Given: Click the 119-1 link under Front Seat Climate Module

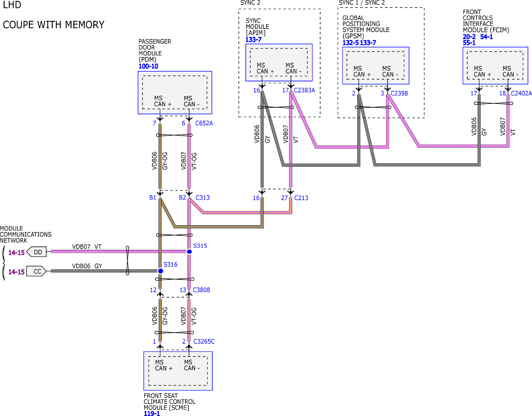Looking at the screenshot, I should pyautogui.click(x=152, y=413).
